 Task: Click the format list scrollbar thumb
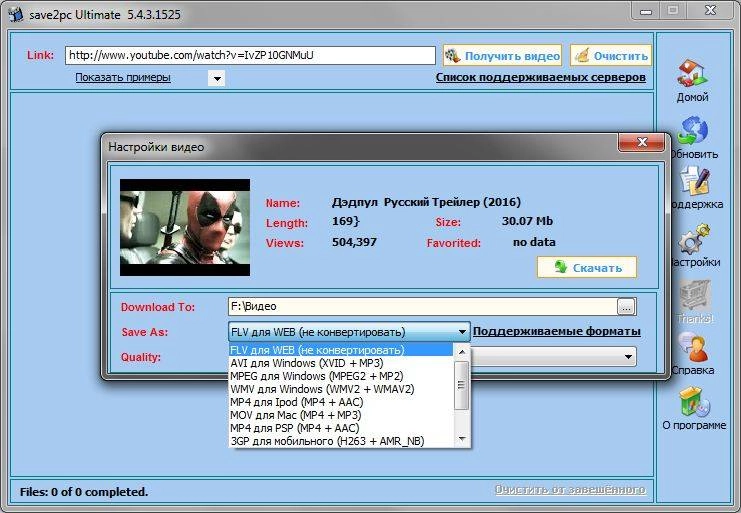point(462,385)
